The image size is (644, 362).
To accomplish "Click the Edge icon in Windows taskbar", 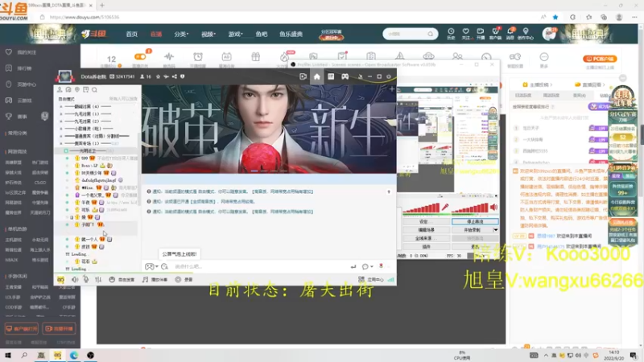I will point(74,355).
